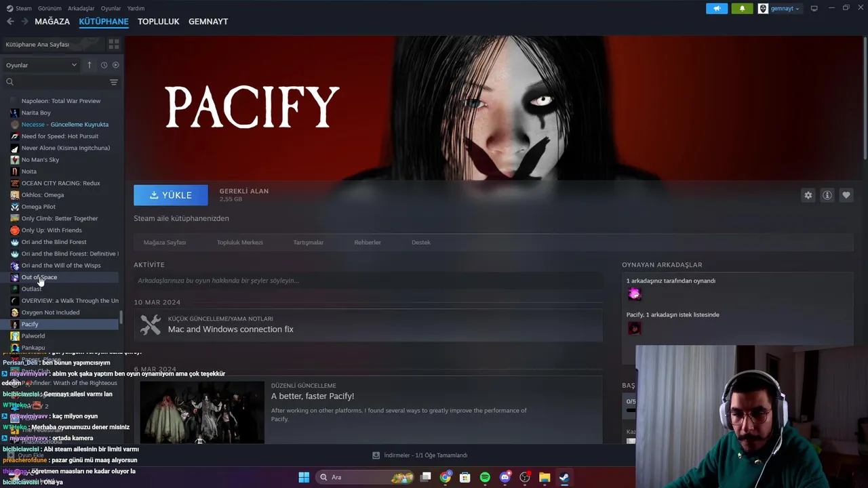Click the library search field
The height and width of the screenshot is (488, 868).
coord(55,82)
